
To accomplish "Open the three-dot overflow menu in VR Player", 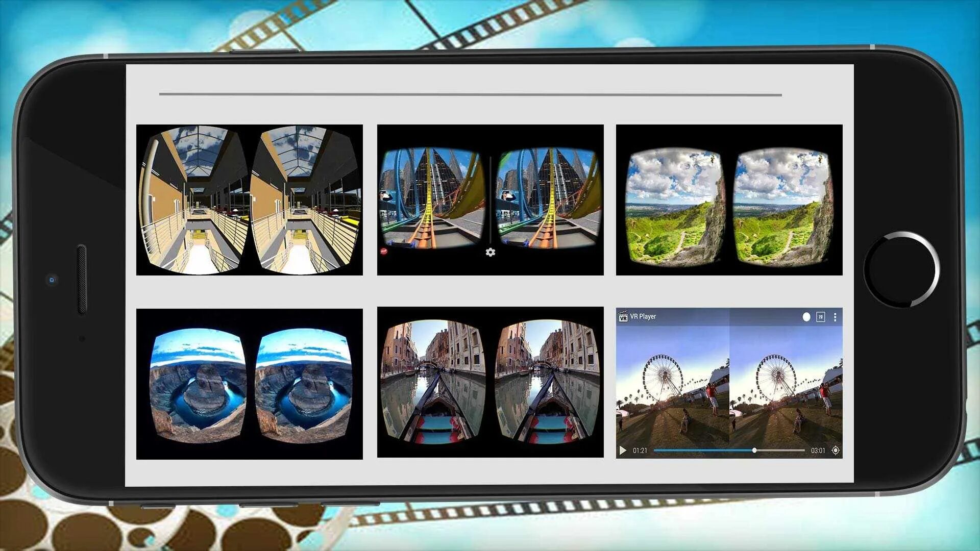I will coord(835,317).
